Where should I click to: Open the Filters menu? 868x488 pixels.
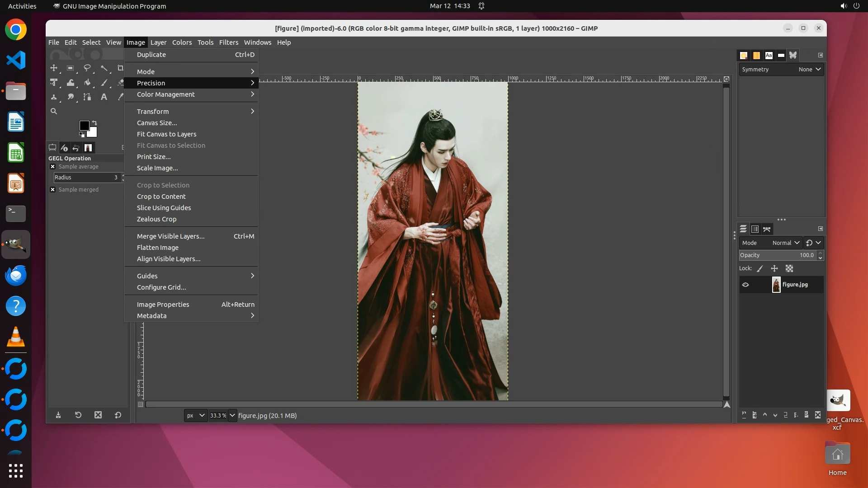228,42
